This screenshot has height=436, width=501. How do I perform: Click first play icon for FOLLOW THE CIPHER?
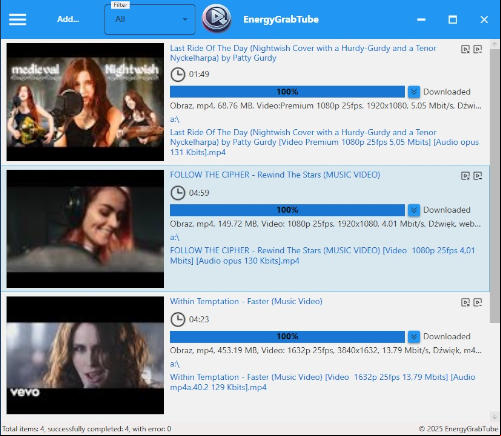coord(465,176)
